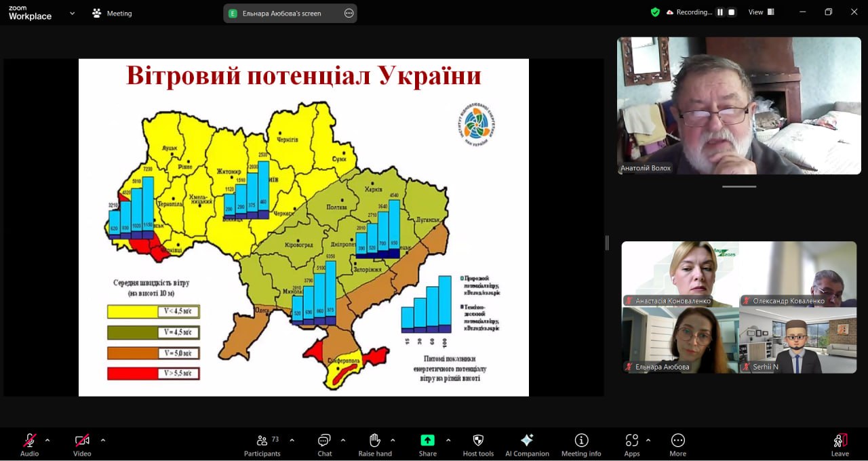868x461 pixels.
Task: Raise hand in the meeting
Action: [x=375, y=445]
